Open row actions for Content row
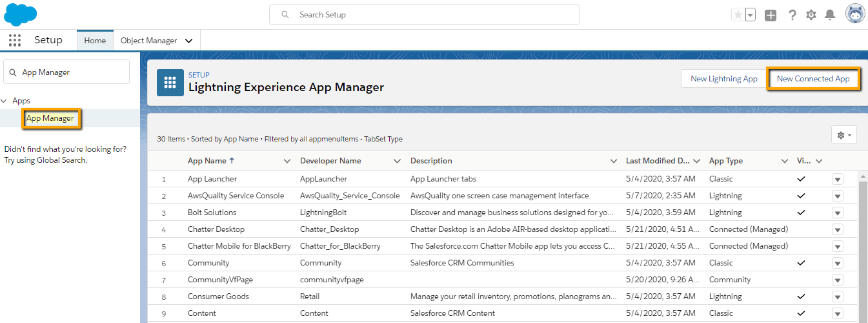Viewport: 868px width, 323px height. [838, 313]
